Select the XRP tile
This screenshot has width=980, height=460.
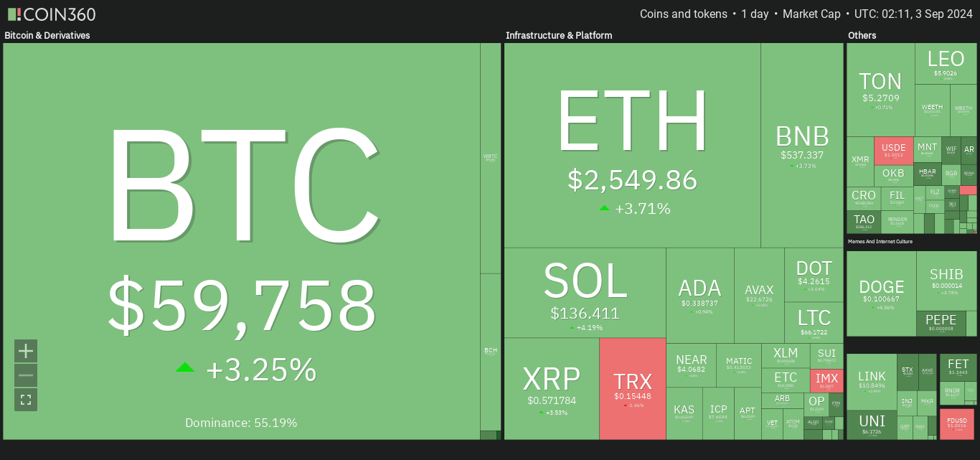[x=551, y=389]
